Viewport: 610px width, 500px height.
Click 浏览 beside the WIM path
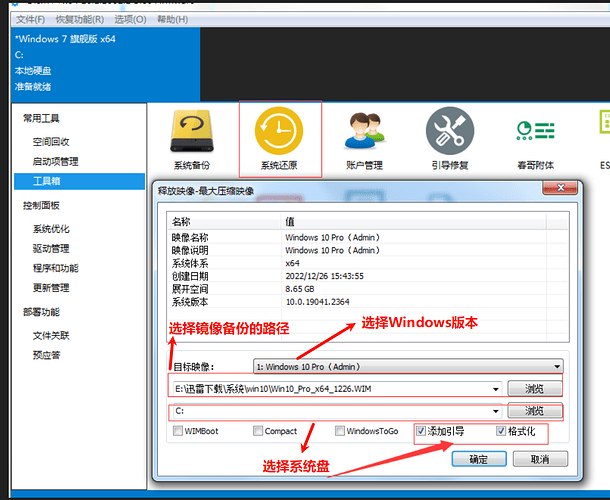(535, 388)
